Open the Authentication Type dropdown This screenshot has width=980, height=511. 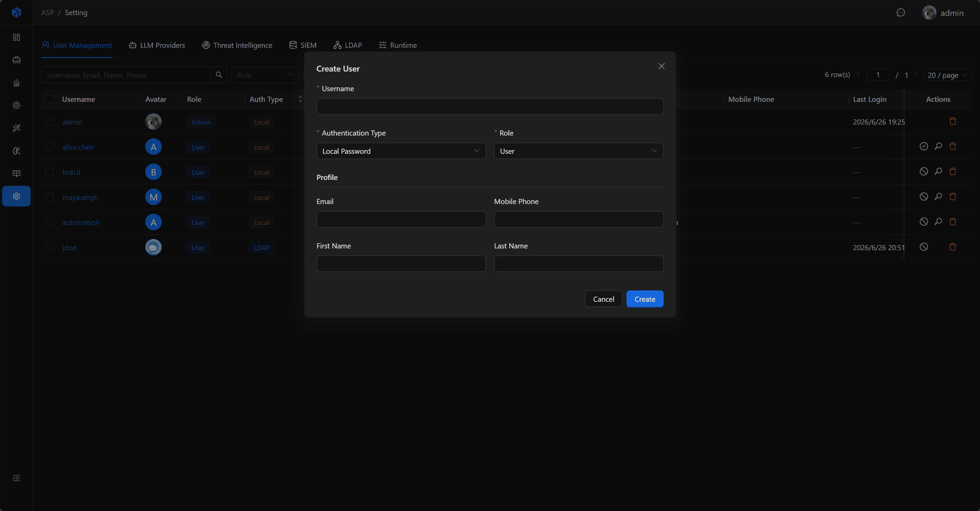tap(401, 151)
